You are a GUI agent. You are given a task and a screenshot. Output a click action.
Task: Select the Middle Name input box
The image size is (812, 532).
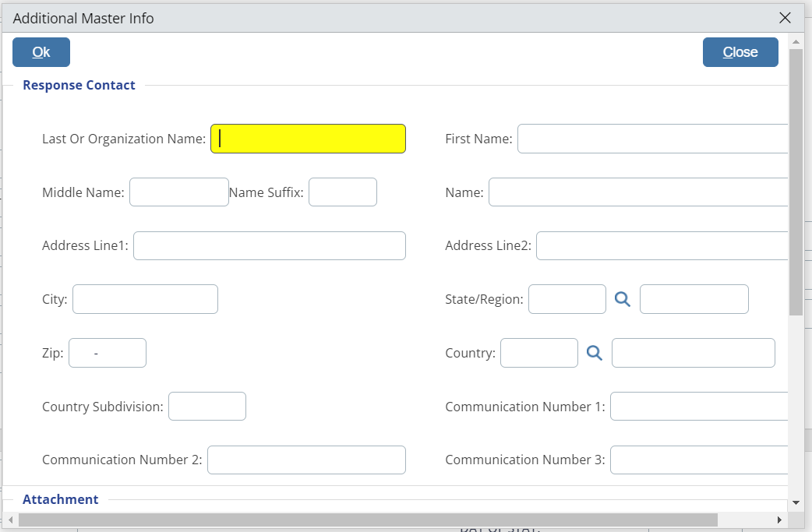[178, 192]
